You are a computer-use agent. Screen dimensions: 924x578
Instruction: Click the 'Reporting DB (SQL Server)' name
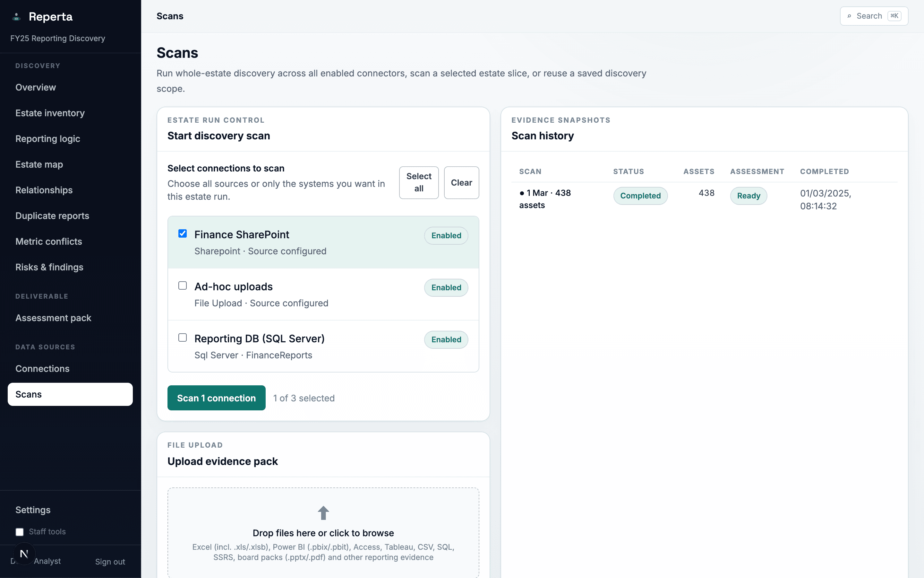point(259,339)
